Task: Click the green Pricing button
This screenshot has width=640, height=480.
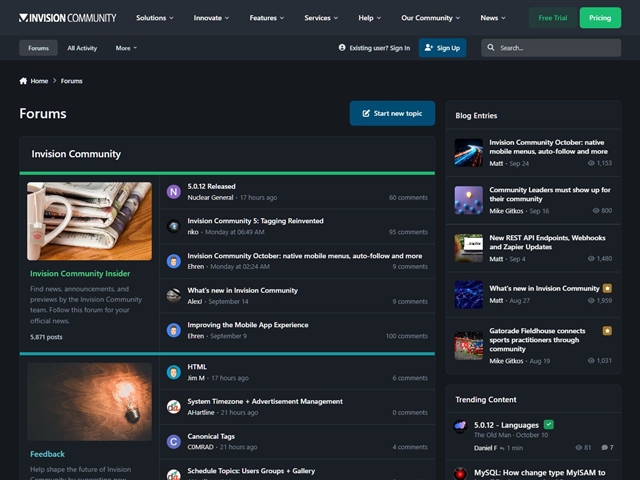Action: click(x=600, y=18)
